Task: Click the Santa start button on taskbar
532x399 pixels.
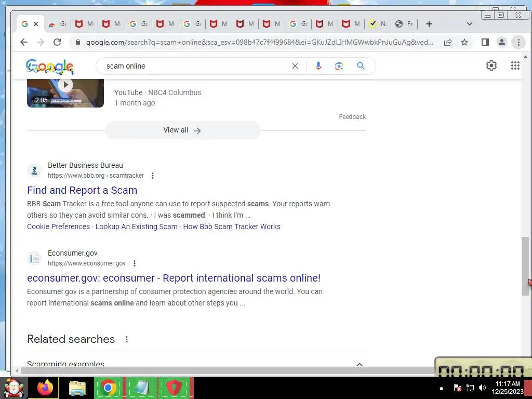Action: tap(13, 388)
